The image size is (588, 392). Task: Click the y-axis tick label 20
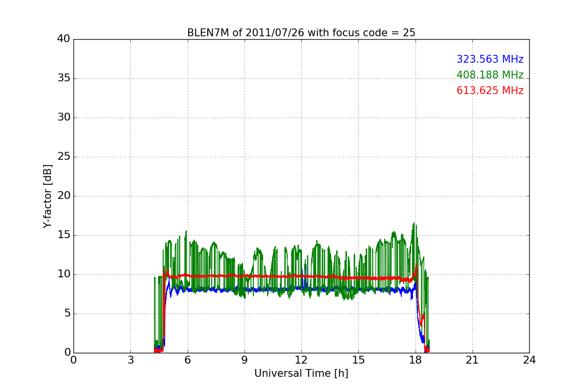[x=63, y=196]
